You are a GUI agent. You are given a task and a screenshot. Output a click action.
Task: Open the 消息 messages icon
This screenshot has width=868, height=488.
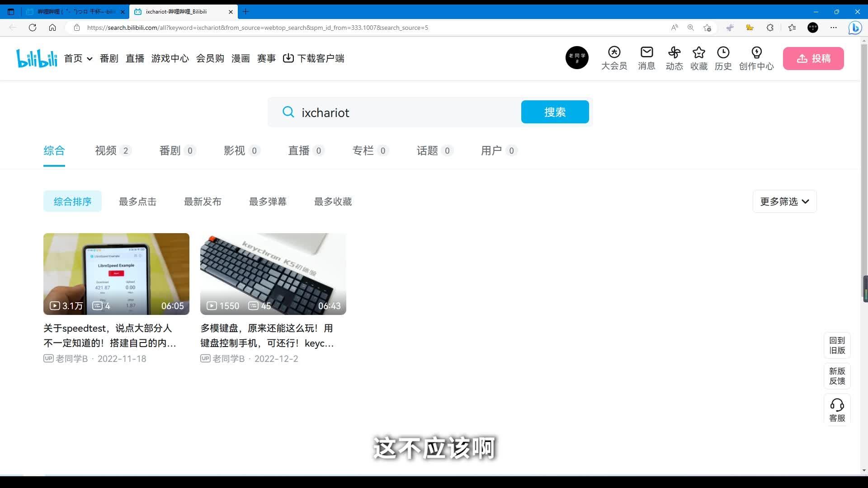coord(646,58)
